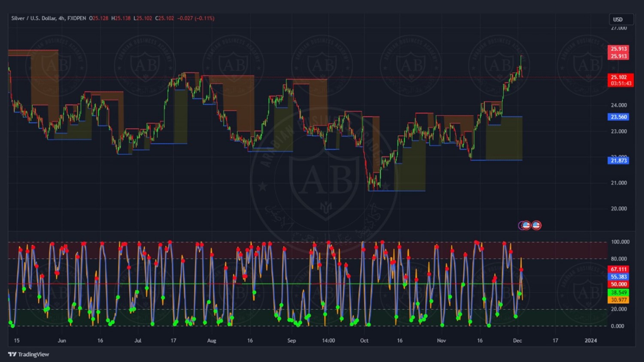644x362 pixels.
Task: Click the blue 55.383 indicator value label
Action: coord(619,277)
